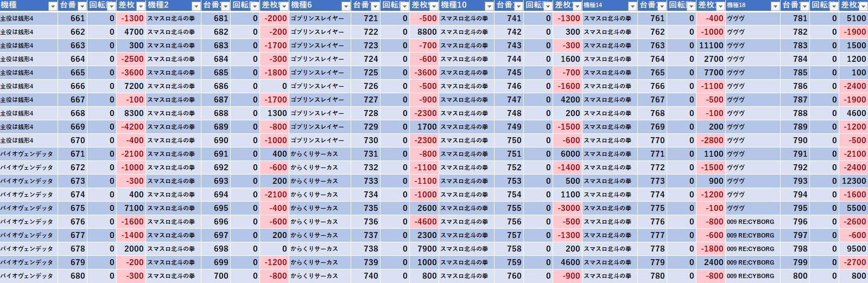Screen dimensions: 868x283
Task: Select machine number cell 725
Action: click(x=366, y=73)
